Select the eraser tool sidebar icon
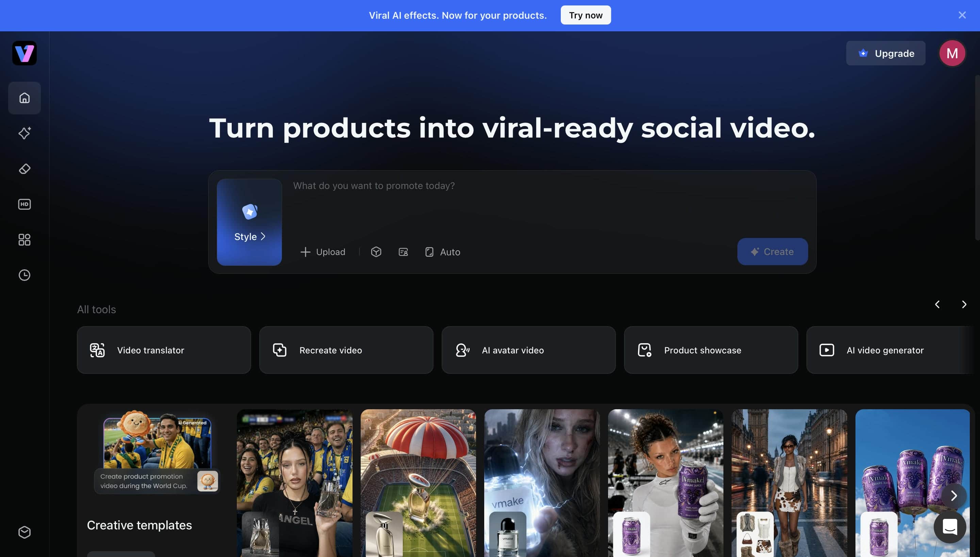The height and width of the screenshot is (557, 980). (x=24, y=169)
